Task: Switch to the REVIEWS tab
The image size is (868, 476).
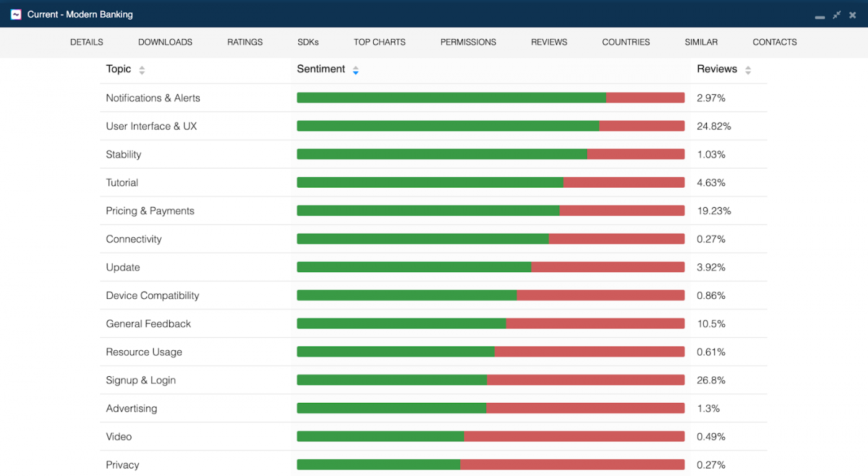Action: point(549,42)
